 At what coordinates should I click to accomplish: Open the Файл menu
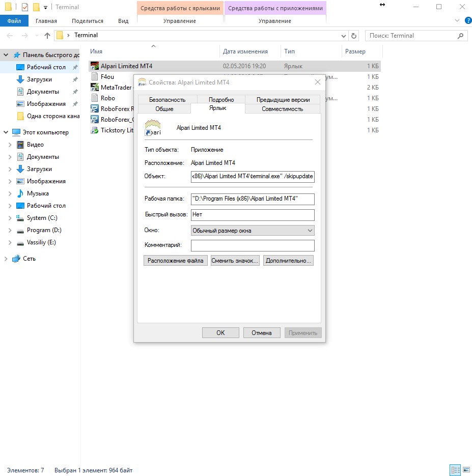(x=14, y=21)
